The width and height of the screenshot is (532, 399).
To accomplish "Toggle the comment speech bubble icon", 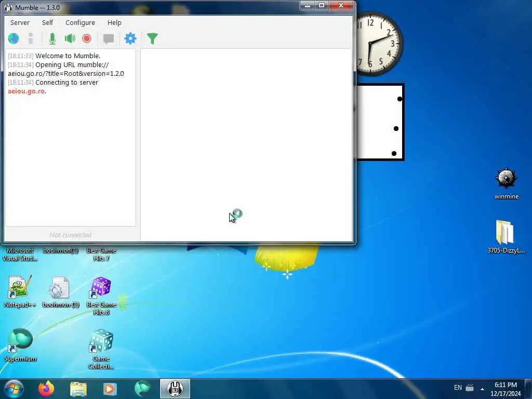I will [x=109, y=39].
